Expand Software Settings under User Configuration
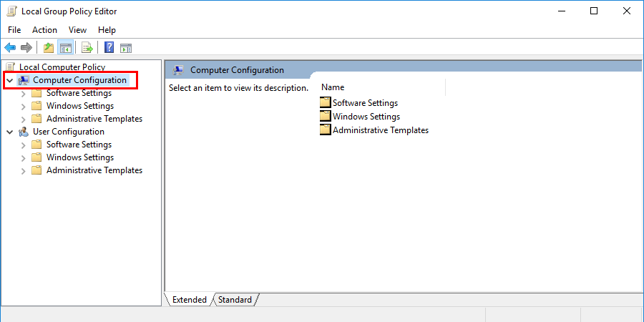This screenshot has height=322, width=644. (24, 145)
